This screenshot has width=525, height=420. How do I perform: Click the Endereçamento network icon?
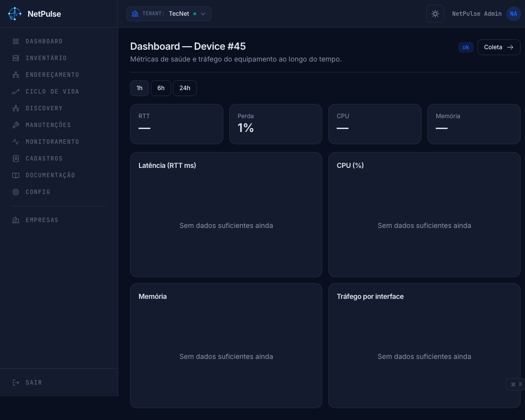pyautogui.click(x=16, y=75)
